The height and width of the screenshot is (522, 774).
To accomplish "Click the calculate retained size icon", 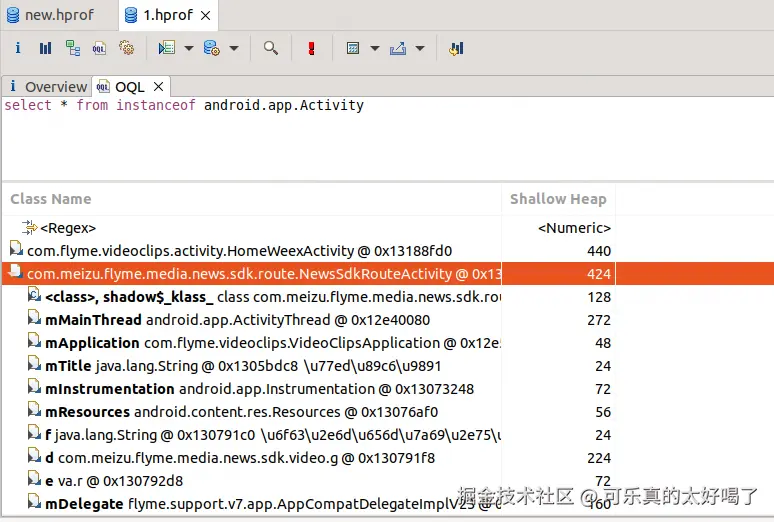I will (x=352, y=48).
